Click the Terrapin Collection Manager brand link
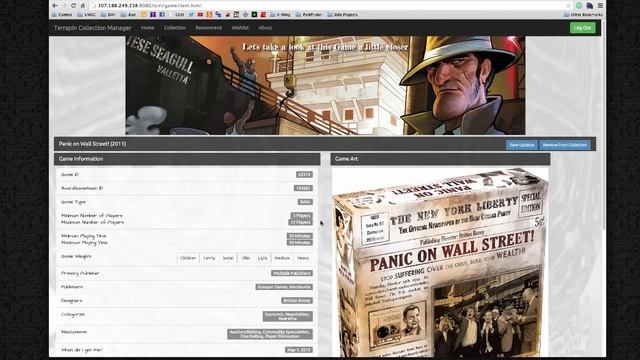The height and width of the screenshot is (360, 640). click(x=93, y=28)
